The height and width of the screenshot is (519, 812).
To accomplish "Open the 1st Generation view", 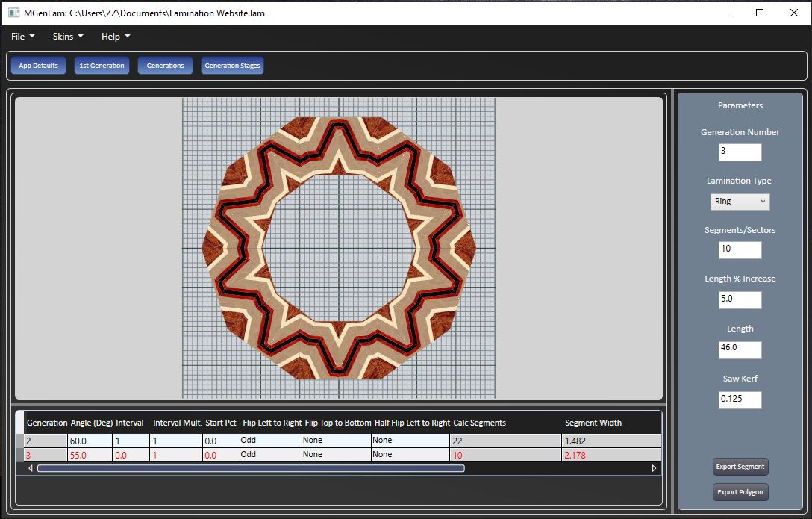I will point(101,66).
